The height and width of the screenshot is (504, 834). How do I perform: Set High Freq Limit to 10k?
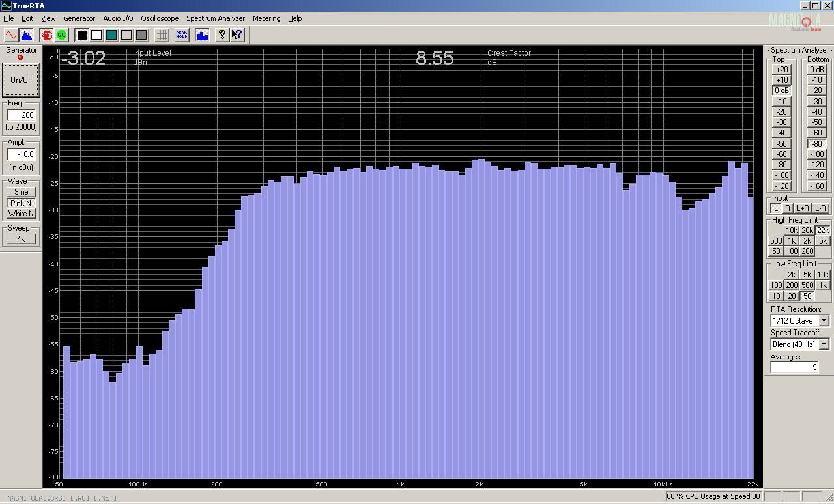click(x=792, y=231)
